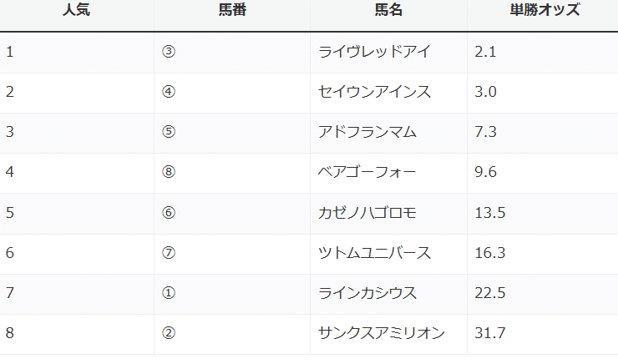Click circled horse number ③
This screenshot has height=364, width=618.
(x=168, y=52)
